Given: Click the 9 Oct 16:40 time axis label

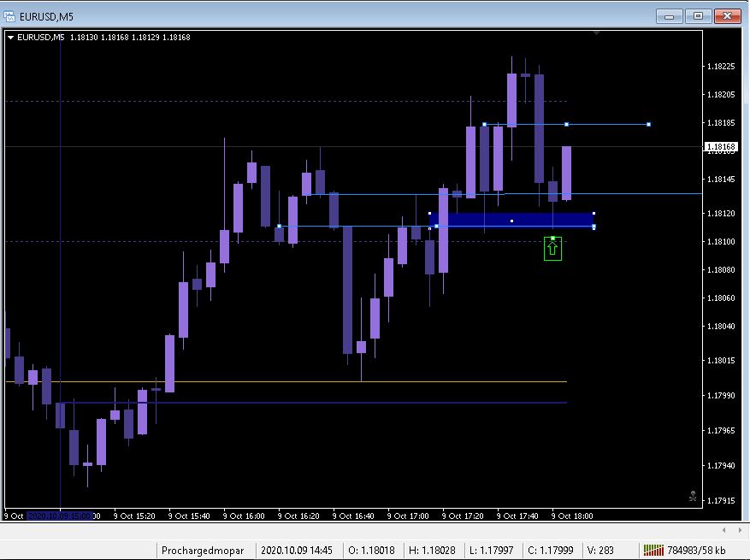Looking at the screenshot, I should (x=353, y=516).
